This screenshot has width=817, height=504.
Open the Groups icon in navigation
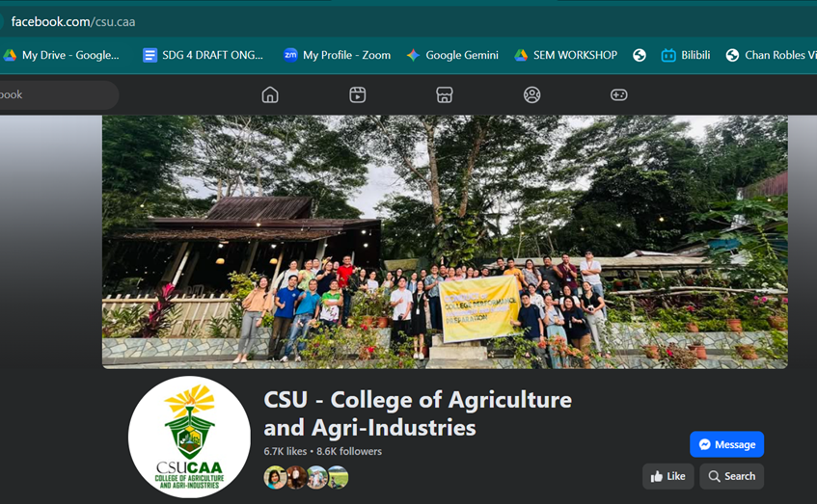click(x=532, y=94)
